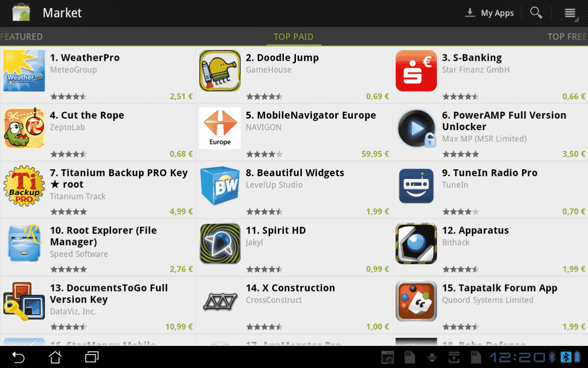Screen dimensions: 588x368
Task: Open the WeatherPro listing title
Action: pyautogui.click(x=85, y=58)
